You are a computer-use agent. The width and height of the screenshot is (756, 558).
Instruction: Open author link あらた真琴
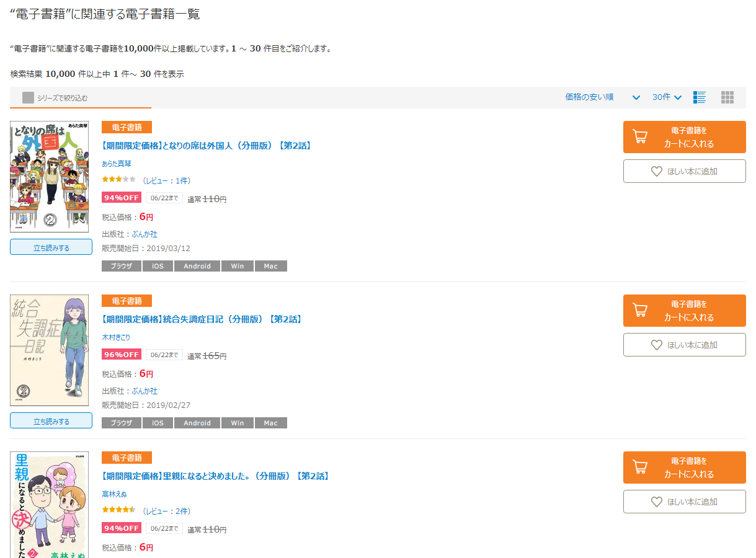[117, 164]
